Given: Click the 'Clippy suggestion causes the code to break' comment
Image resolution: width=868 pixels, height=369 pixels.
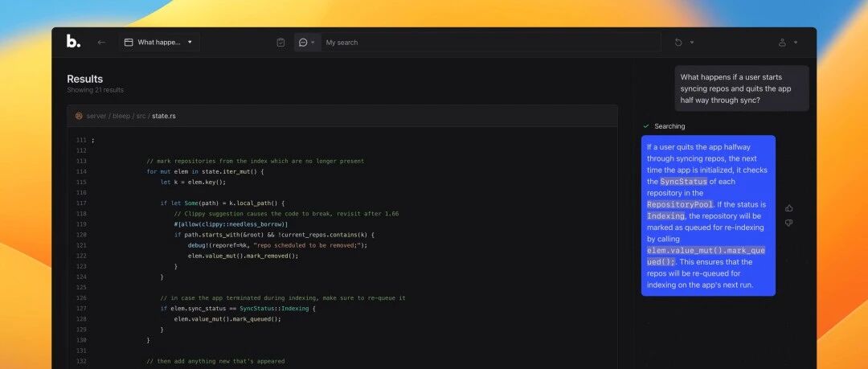Looking at the screenshot, I should pyautogui.click(x=286, y=214).
